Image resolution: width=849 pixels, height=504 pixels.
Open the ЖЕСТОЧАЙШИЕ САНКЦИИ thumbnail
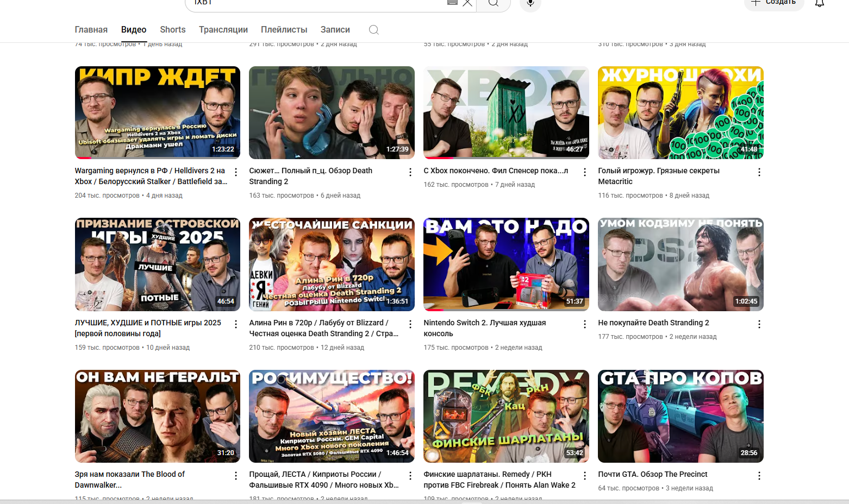point(332,264)
